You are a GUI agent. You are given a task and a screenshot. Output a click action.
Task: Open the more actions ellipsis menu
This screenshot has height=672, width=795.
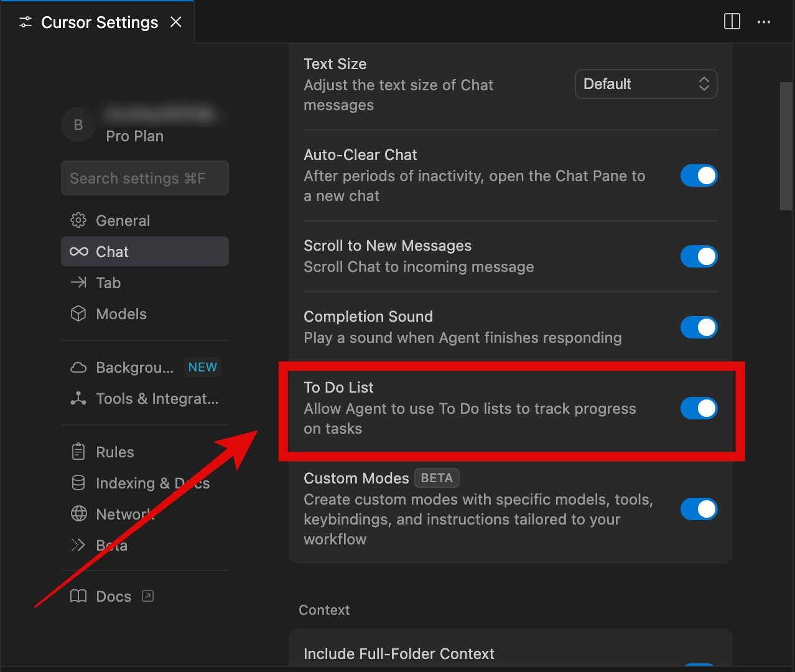pos(764,22)
